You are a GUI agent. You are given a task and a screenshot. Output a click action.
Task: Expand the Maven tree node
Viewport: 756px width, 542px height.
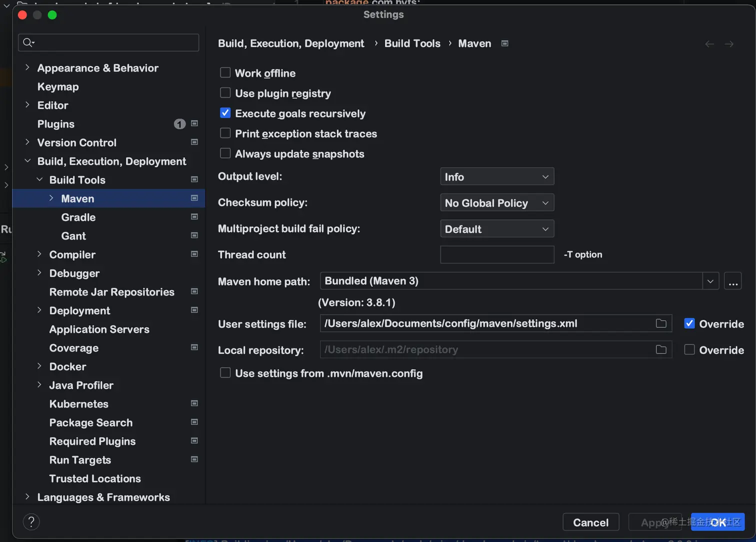tap(51, 198)
